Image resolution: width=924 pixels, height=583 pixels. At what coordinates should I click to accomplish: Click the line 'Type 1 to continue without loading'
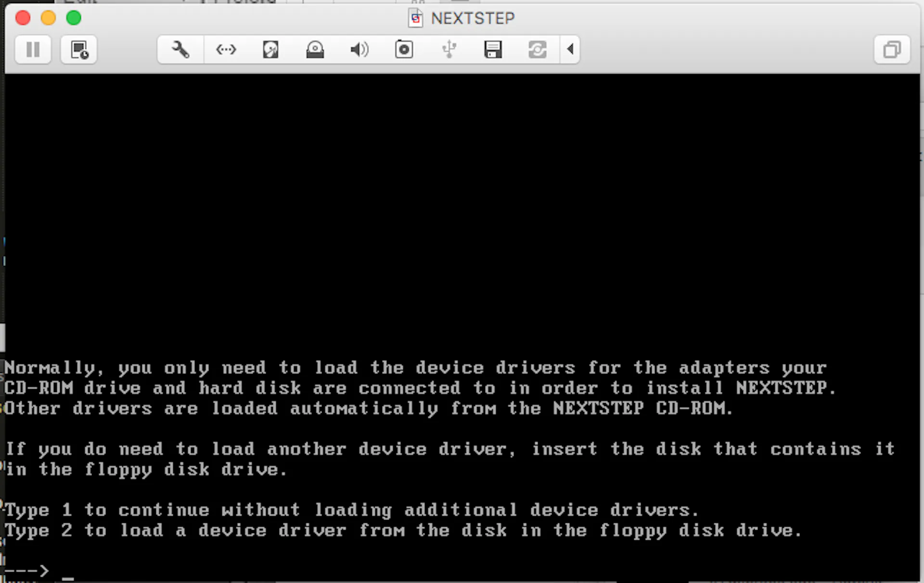click(x=351, y=510)
